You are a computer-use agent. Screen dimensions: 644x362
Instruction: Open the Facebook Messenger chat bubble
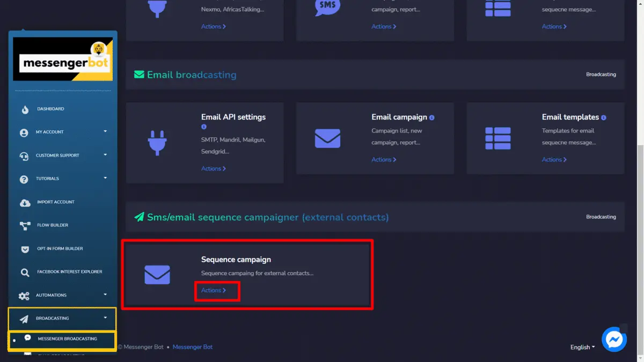pos(614,339)
